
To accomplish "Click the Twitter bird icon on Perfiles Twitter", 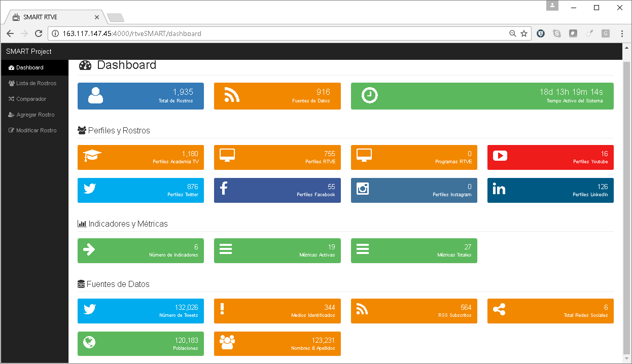I will tap(90, 189).
